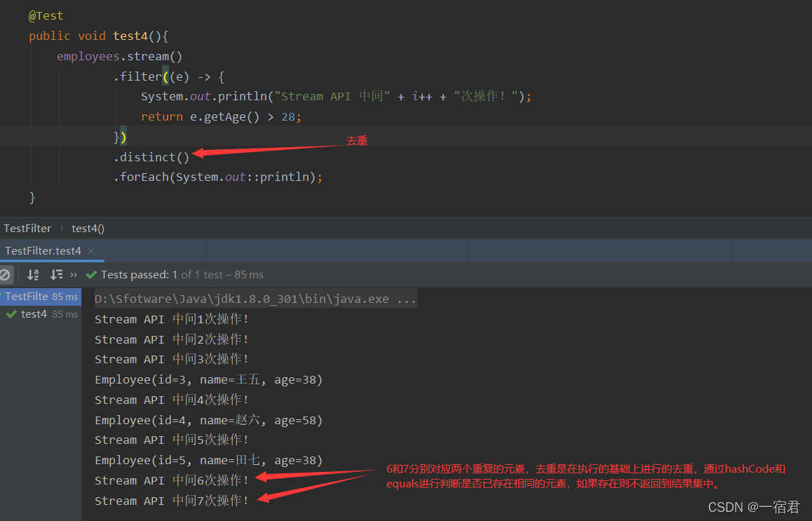This screenshot has width=812, height=521.
Task: Select test4 row in test tree
Action: coord(41,314)
